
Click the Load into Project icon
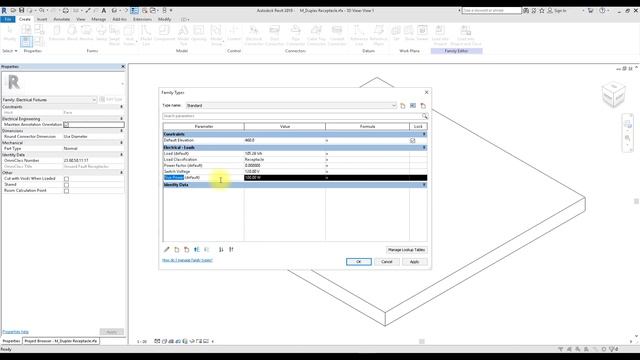tap(440, 35)
